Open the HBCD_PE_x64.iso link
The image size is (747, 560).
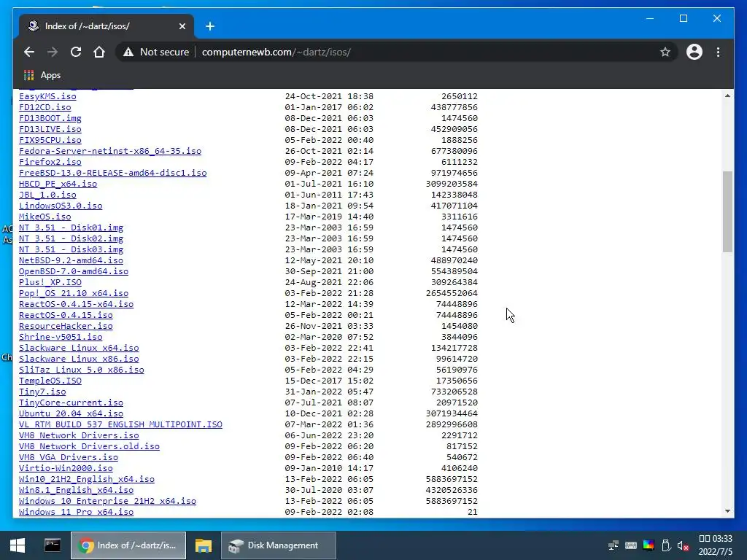click(58, 184)
